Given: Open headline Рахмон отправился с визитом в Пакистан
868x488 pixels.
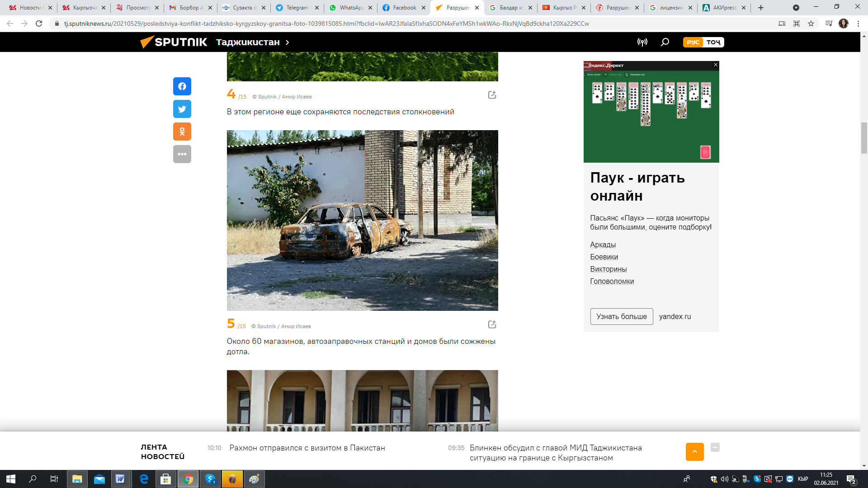Looking at the screenshot, I should tap(307, 448).
